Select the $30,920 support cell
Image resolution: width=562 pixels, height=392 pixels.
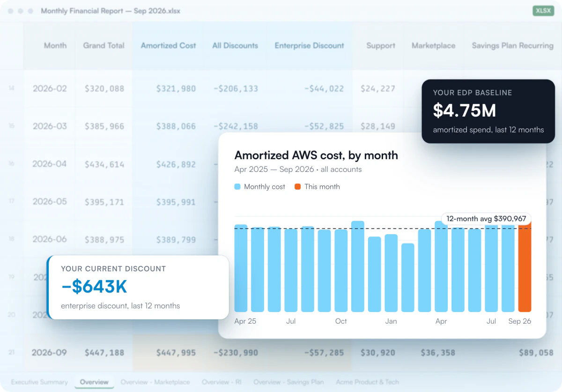(378, 353)
